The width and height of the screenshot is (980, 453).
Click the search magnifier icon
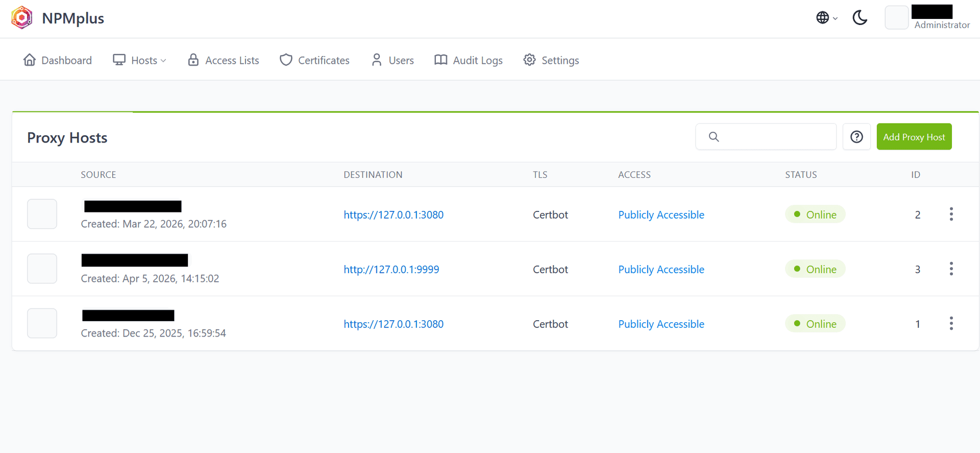point(714,136)
